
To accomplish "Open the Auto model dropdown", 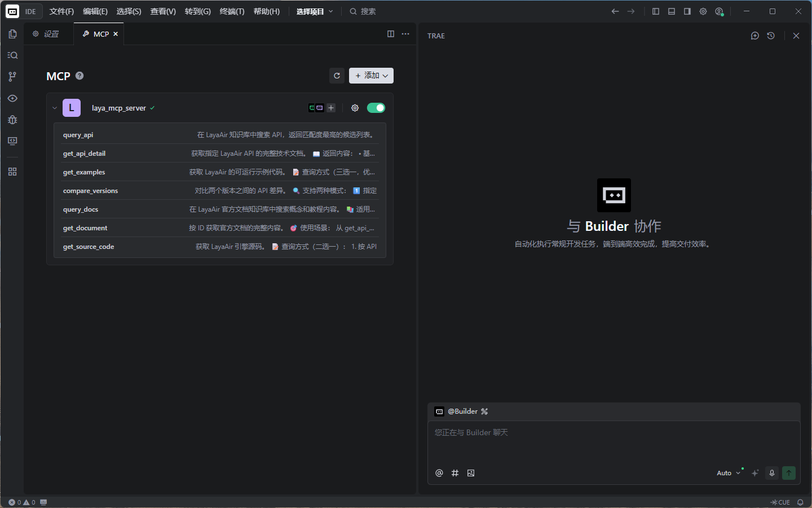I will (728, 473).
